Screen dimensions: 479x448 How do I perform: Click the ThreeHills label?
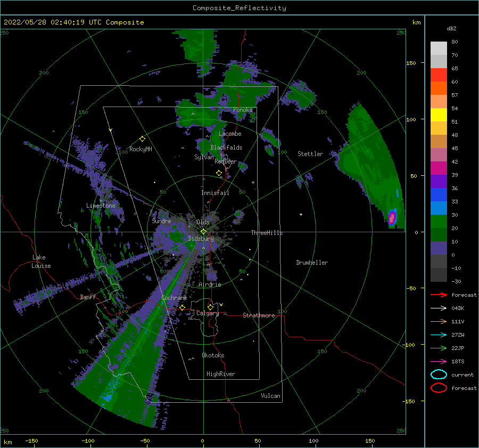tap(267, 233)
